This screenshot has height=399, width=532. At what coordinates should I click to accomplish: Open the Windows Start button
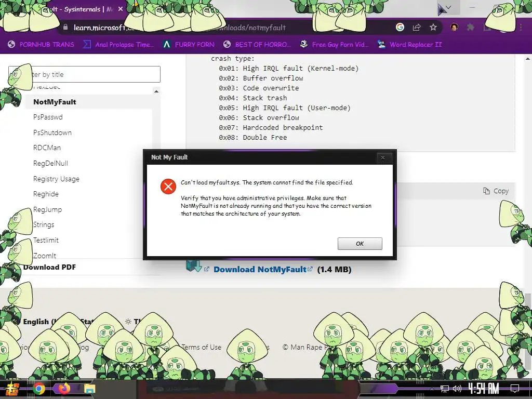tap(12, 389)
